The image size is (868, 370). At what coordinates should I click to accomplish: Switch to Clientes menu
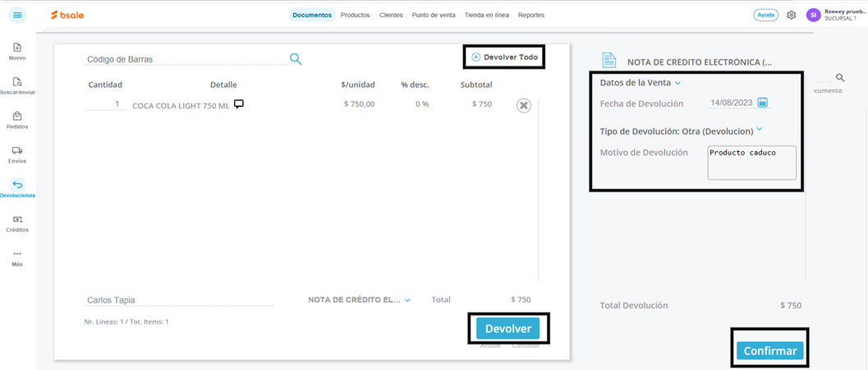click(391, 15)
